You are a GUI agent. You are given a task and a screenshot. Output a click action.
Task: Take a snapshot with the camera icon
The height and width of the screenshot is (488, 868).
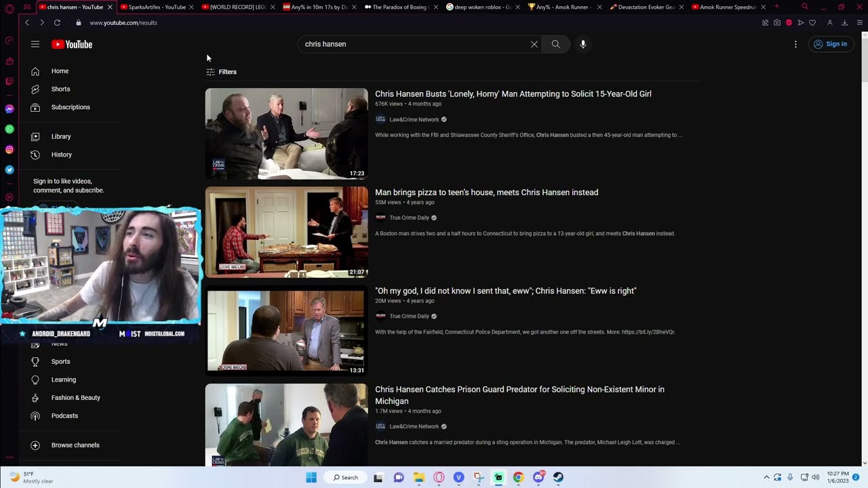777,22
